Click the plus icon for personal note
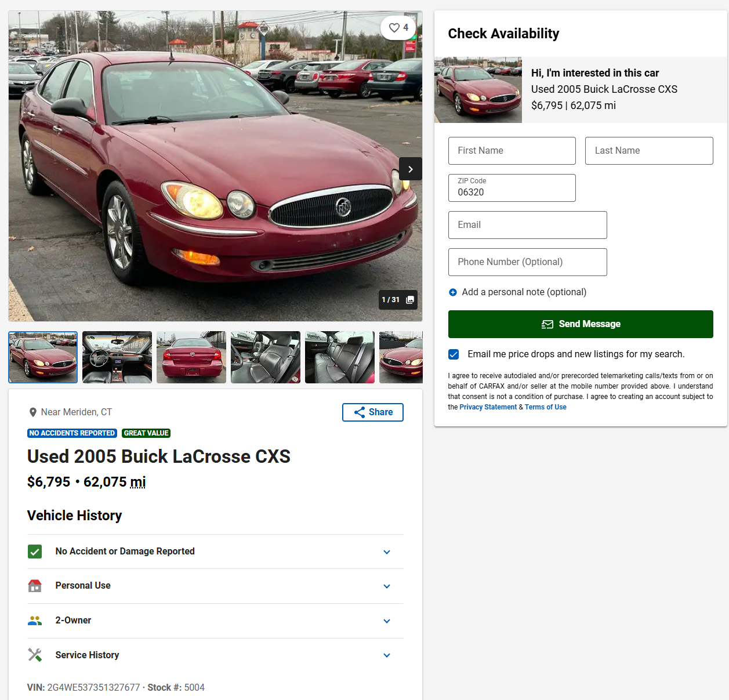Screen dimensions: 729x700 (453, 292)
